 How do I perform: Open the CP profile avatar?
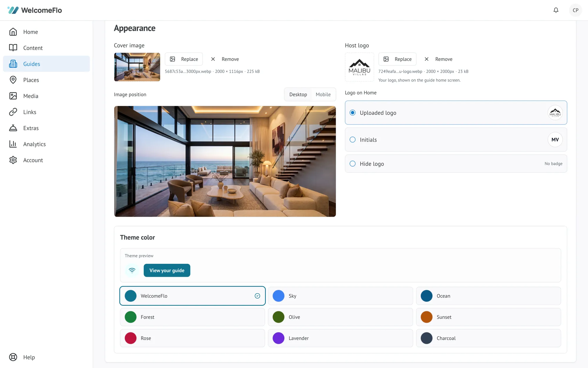575,10
